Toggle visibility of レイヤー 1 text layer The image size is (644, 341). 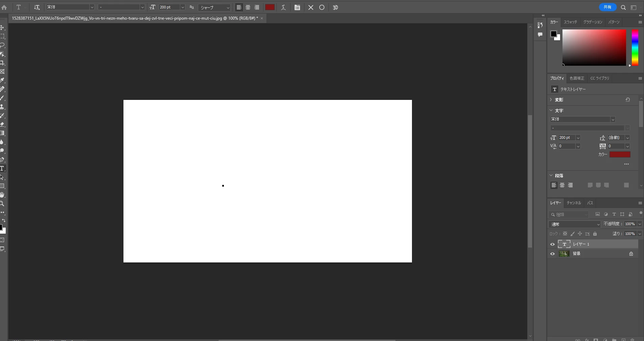coord(552,244)
